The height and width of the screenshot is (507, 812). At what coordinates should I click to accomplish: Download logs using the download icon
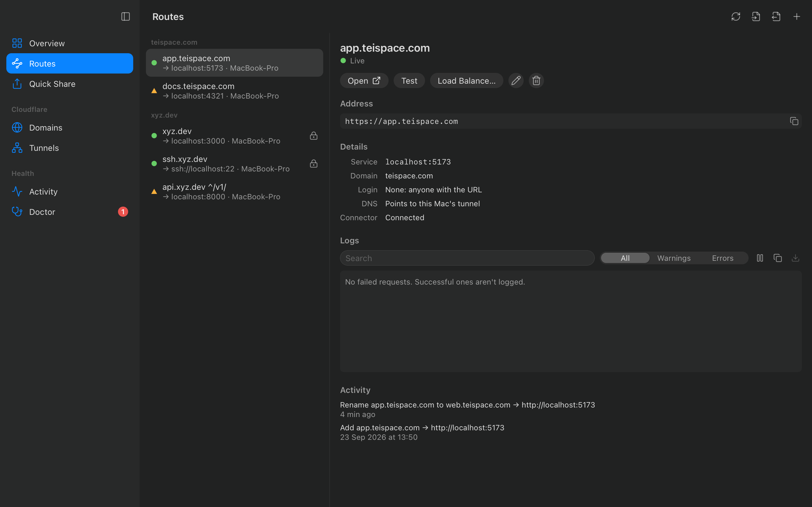[795, 258]
